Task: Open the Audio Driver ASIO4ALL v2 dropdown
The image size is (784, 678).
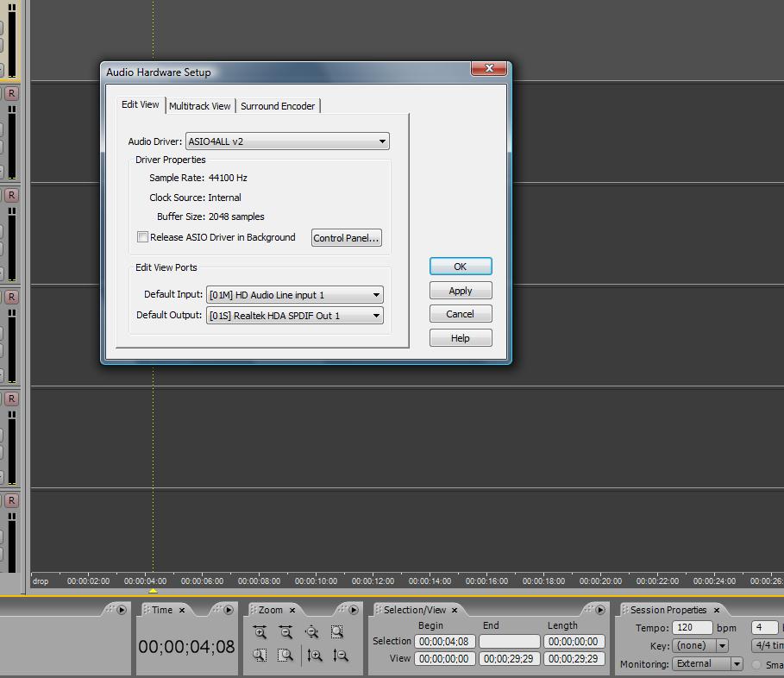Action: click(x=287, y=141)
